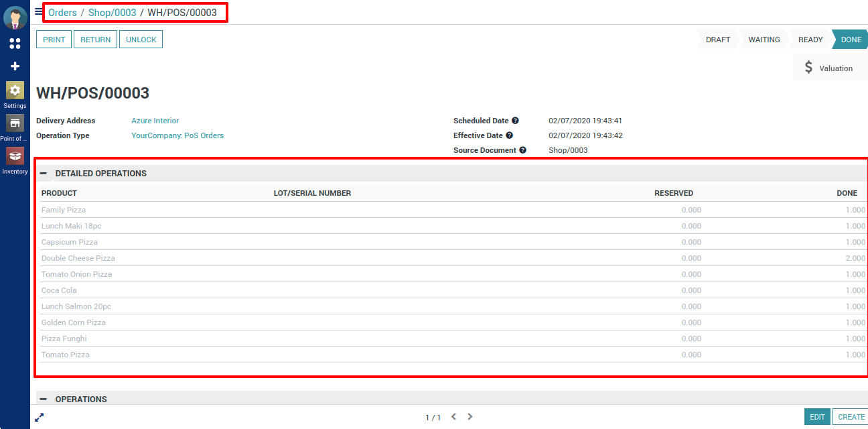This screenshot has height=429, width=868.
Task: Click the user avatar icon
Action: [15, 17]
